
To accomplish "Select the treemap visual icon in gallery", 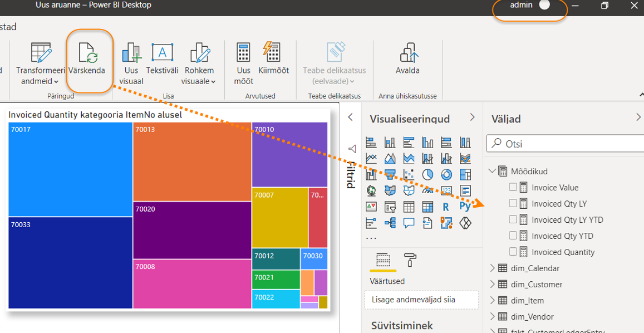I will coord(465,174).
